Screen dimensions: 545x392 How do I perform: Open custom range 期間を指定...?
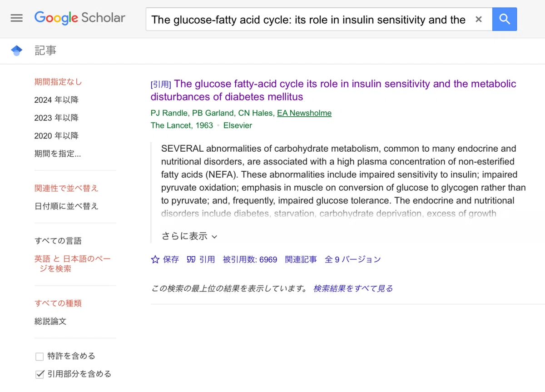click(x=58, y=154)
